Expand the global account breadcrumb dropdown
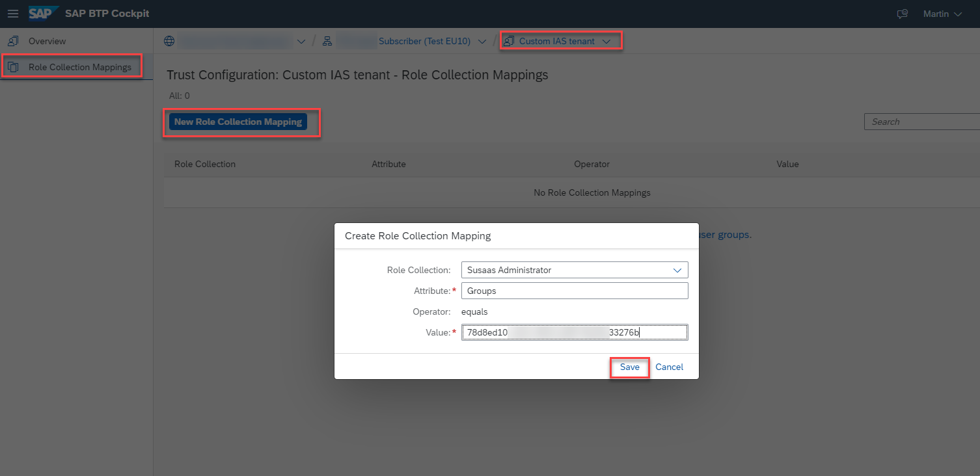 tap(301, 42)
